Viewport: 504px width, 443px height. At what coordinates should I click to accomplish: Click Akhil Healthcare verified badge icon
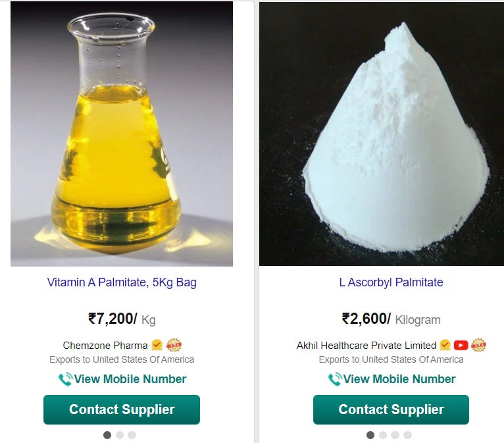point(445,345)
